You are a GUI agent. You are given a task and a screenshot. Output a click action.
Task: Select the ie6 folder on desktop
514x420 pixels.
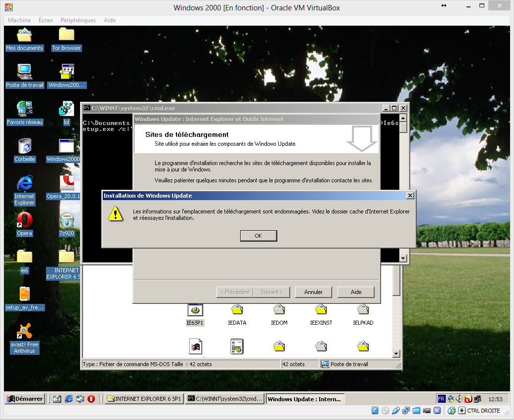click(x=25, y=261)
